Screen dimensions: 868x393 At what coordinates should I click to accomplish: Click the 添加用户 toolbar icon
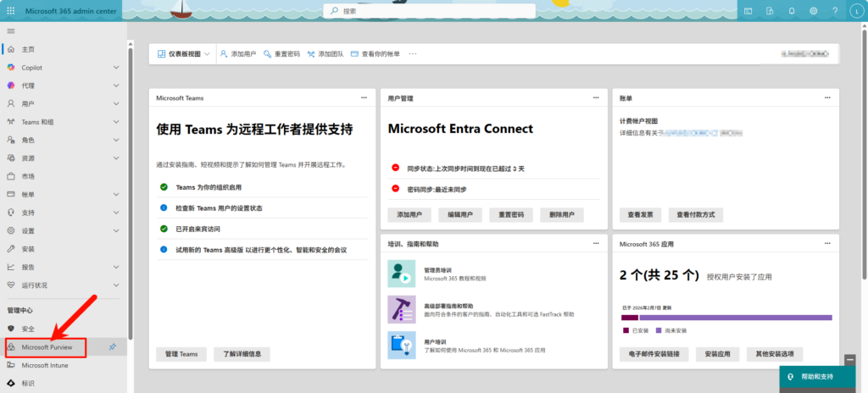click(225, 53)
